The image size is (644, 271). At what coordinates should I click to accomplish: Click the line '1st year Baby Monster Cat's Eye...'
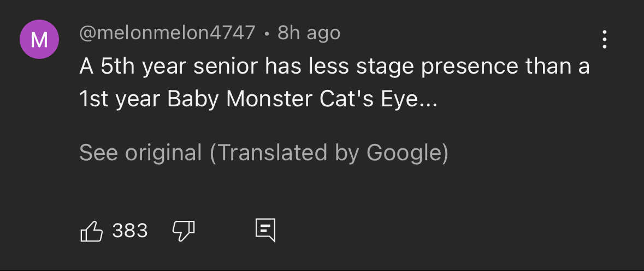point(258,99)
